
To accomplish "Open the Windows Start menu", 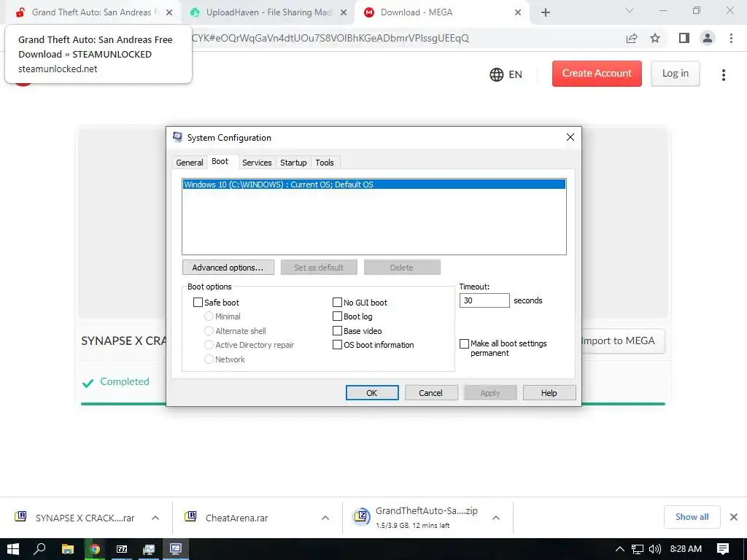I will click(13, 549).
